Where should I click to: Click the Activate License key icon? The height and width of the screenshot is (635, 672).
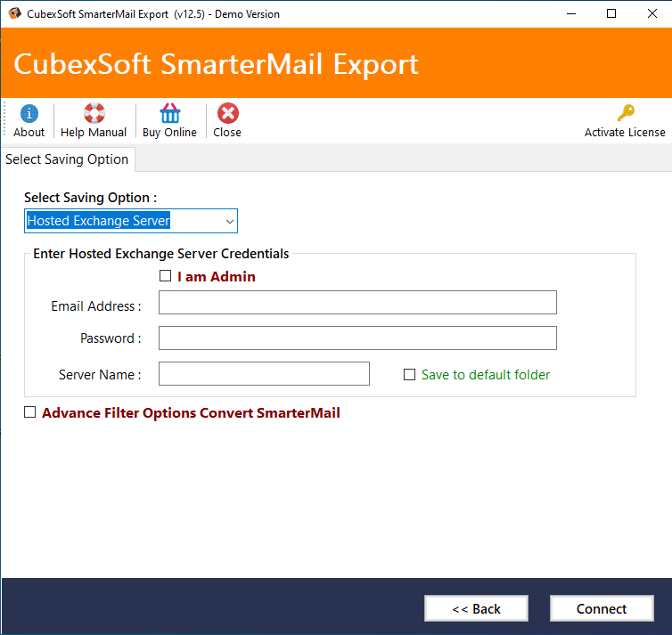click(x=626, y=112)
